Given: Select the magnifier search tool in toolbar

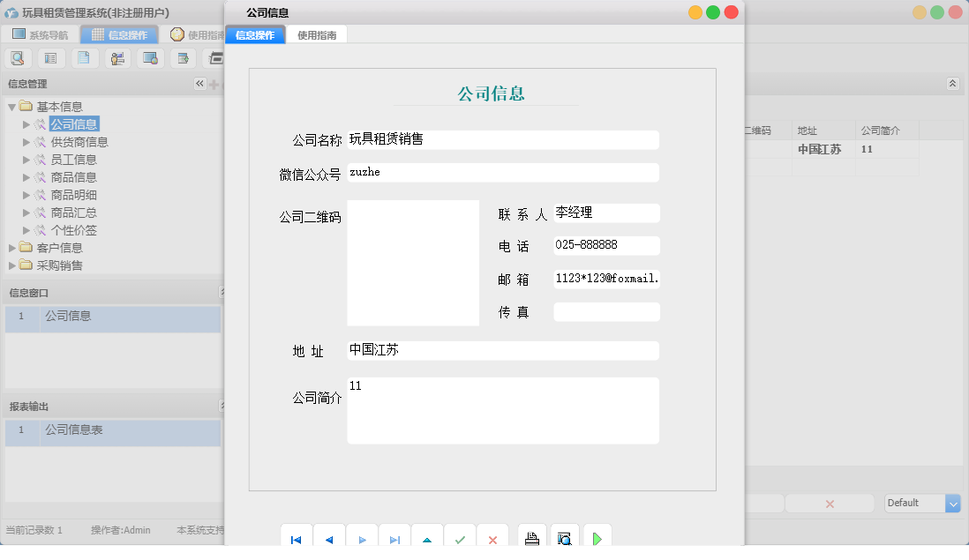Looking at the screenshot, I should 18,57.
